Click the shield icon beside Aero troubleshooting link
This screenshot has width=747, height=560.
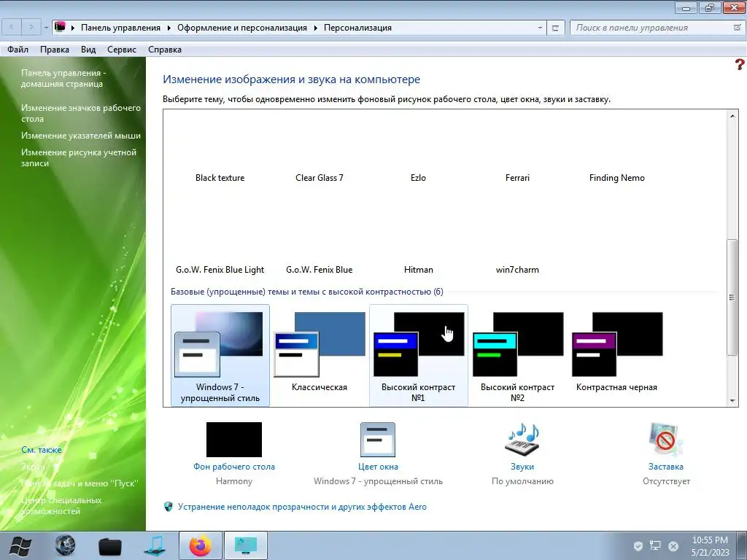(169, 507)
